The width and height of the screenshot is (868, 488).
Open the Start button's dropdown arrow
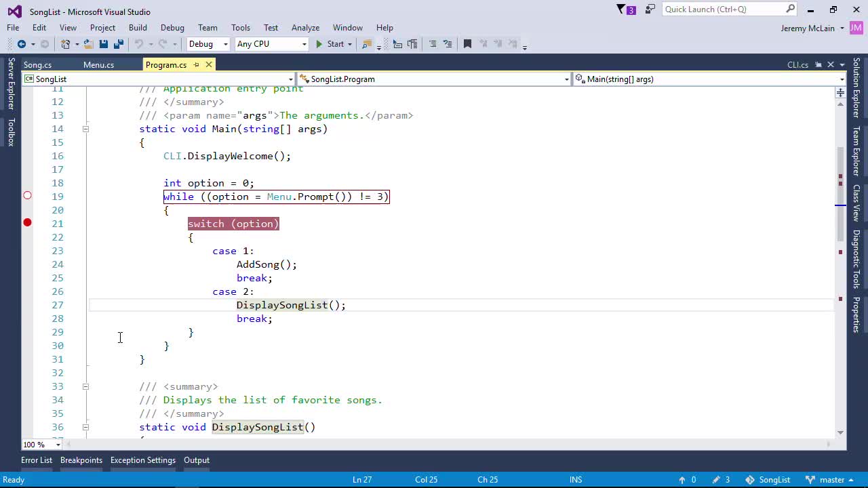point(350,44)
